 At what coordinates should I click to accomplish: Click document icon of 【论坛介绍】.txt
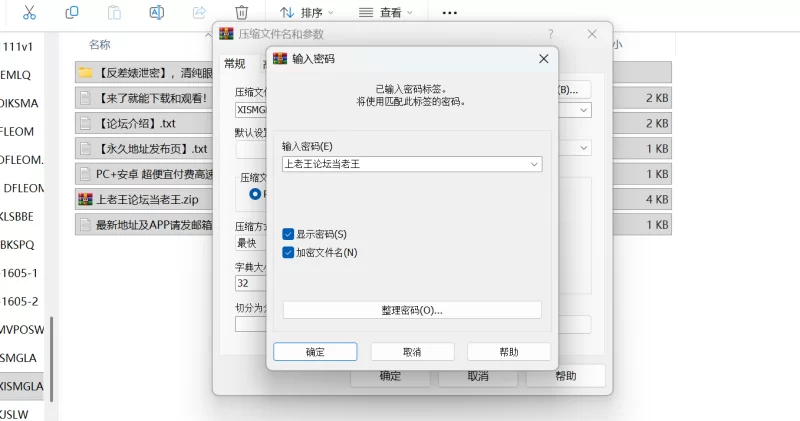pyautogui.click(x=85, y=123)
